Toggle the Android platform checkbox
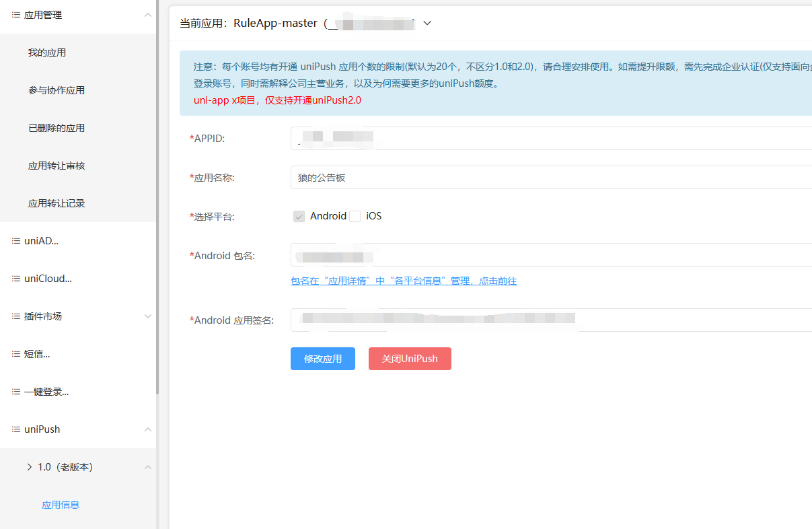812x529 pixels. coord(299,216)
